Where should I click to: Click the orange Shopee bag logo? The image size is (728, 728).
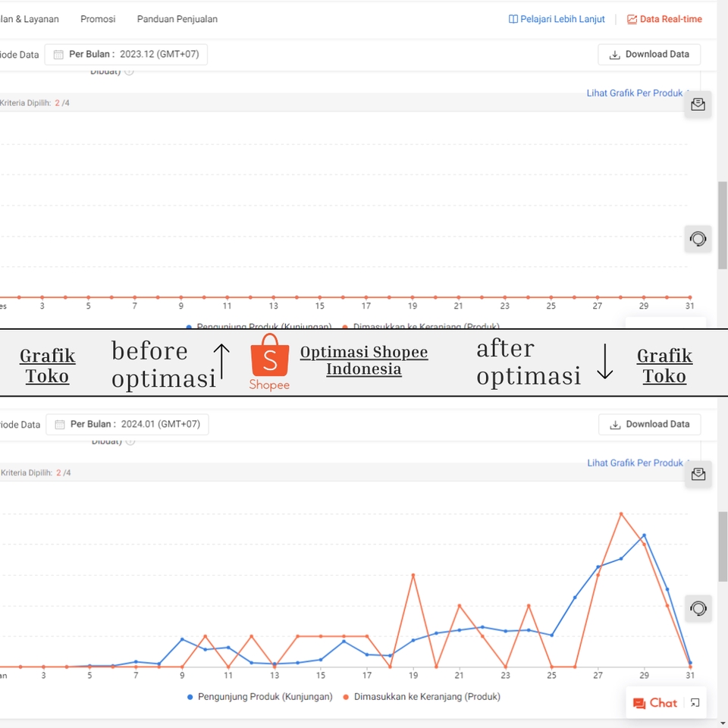pyautogui.click(x=269, y=356)
